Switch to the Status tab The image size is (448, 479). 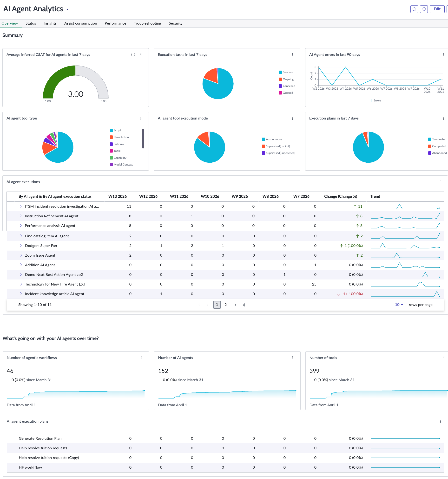[31, 23]
